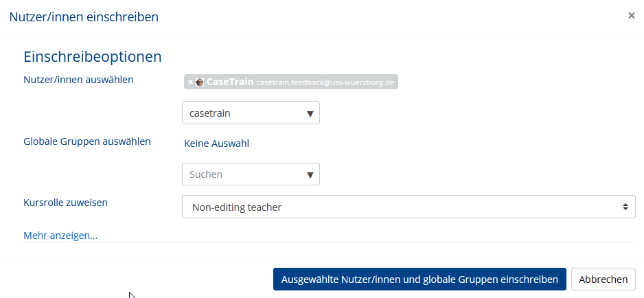Click the Nutzer/innen auswählen label

[78, 80]
